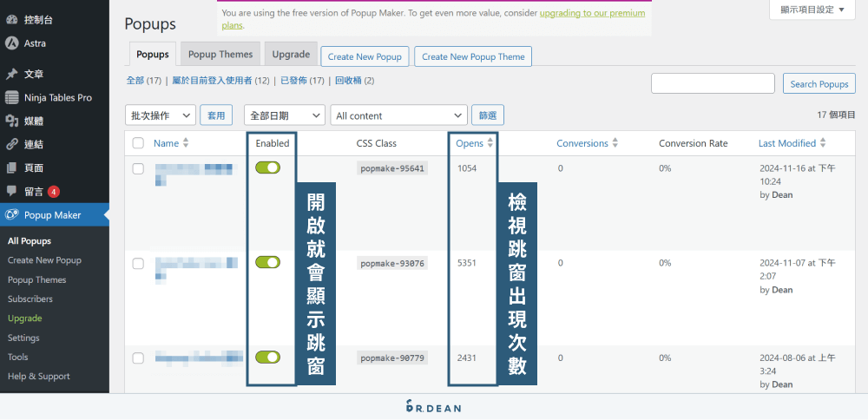
Task: Click the 5351 opens value
Action: pyautogui.click(x=467, y=264)
